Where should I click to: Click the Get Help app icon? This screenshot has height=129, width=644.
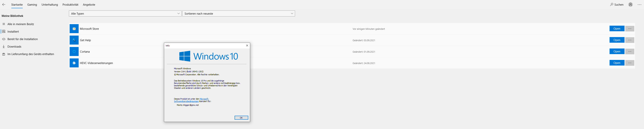tap(74, 40)
